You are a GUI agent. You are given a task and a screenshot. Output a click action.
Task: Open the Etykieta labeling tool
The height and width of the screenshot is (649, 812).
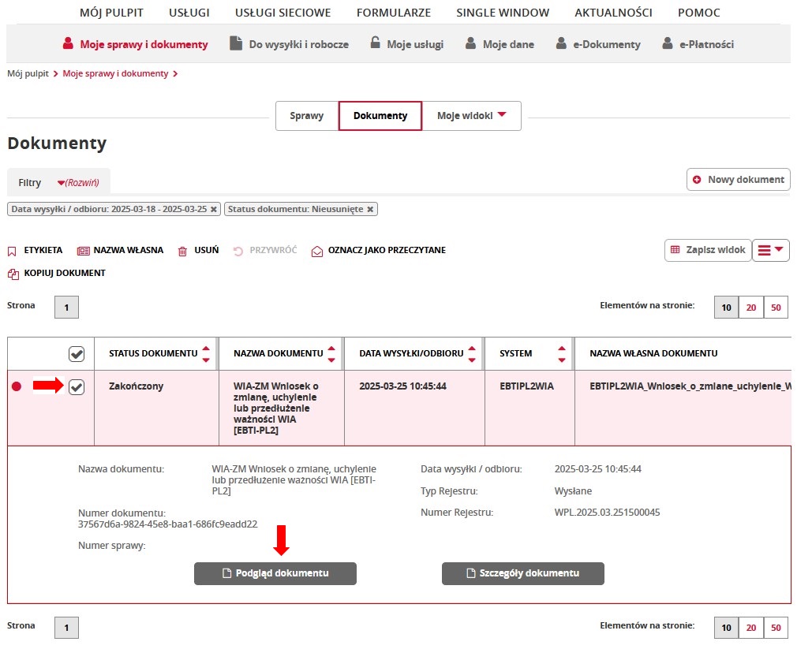11,250
